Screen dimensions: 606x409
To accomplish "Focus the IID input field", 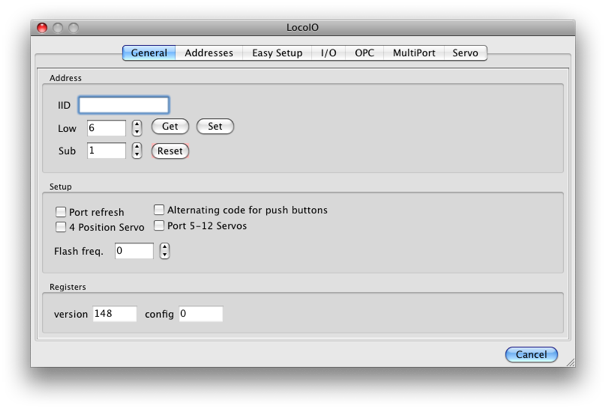I will point(124,104).
